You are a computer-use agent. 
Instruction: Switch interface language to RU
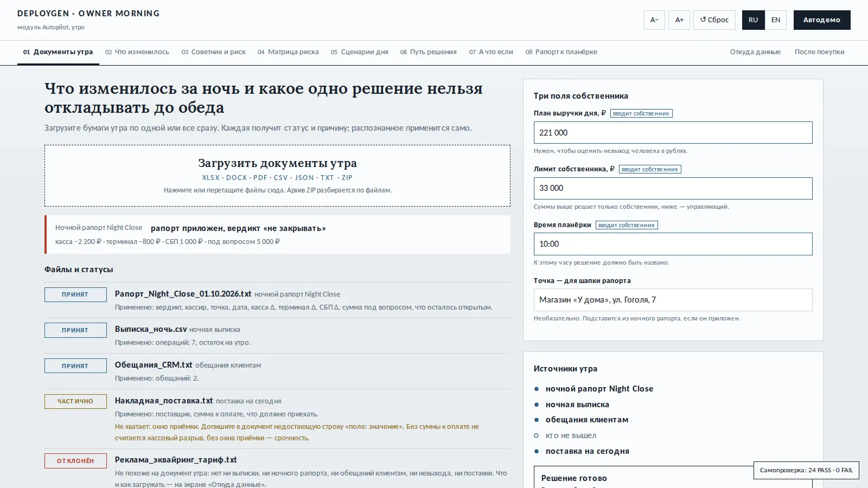tap(753, 20)
